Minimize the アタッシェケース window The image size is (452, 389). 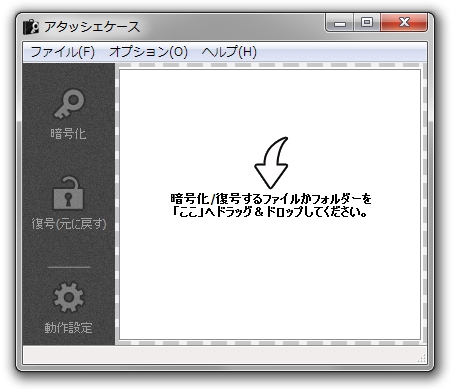click(x=340, y=23)
